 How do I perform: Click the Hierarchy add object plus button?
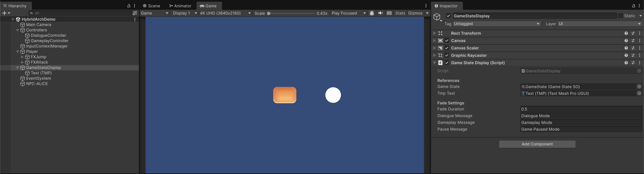coord(4,13)
